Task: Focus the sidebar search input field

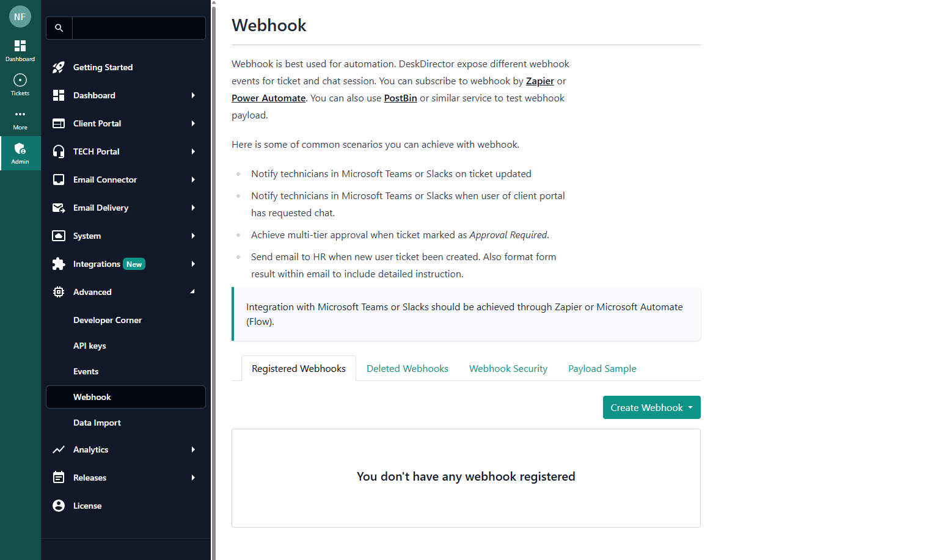Action: pyautogui.click(x=139, y=28)
